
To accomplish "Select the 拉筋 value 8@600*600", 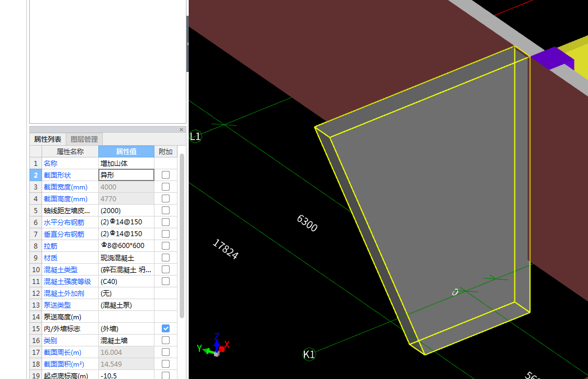I will 126,246.
